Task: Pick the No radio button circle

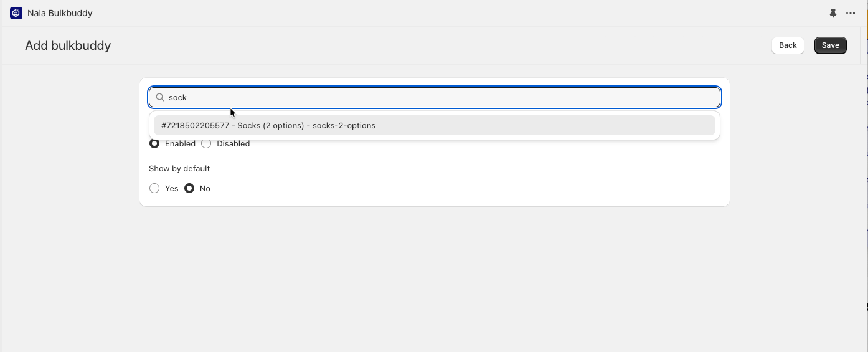Action: pos(189,188)
